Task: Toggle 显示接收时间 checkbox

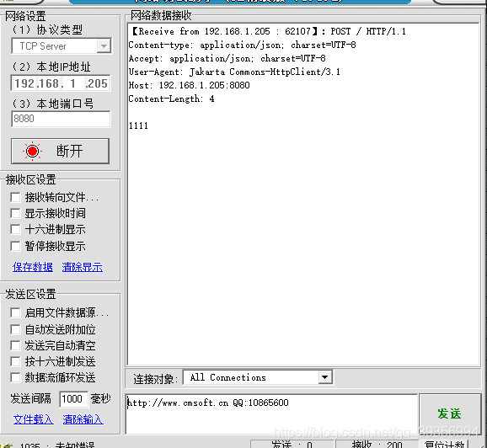Action: point(15,213)
